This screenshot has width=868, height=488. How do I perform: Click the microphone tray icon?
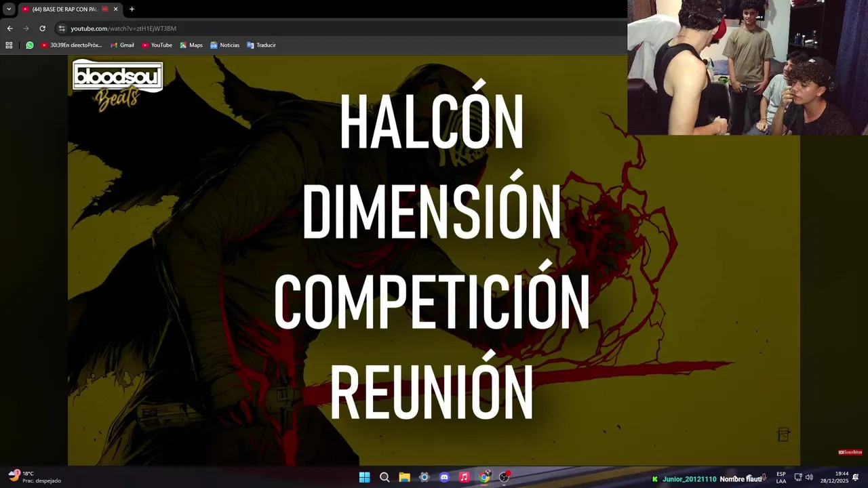(x=764, y=477)
